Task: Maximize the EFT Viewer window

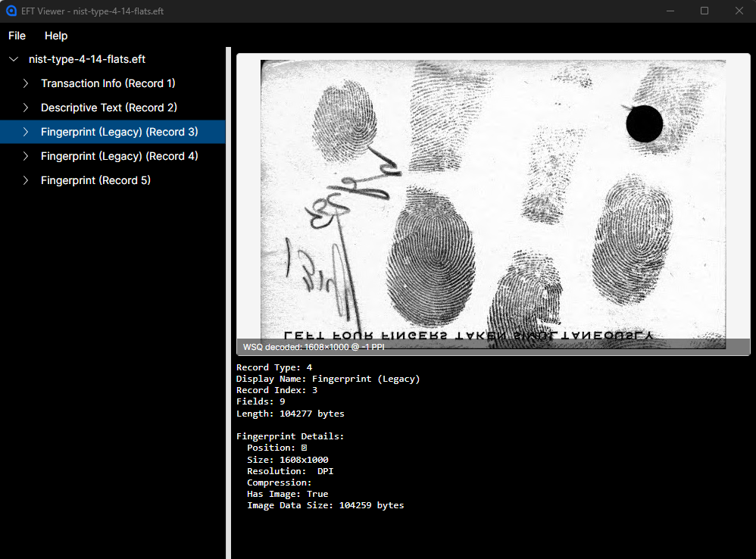Action: click(704, 11)
